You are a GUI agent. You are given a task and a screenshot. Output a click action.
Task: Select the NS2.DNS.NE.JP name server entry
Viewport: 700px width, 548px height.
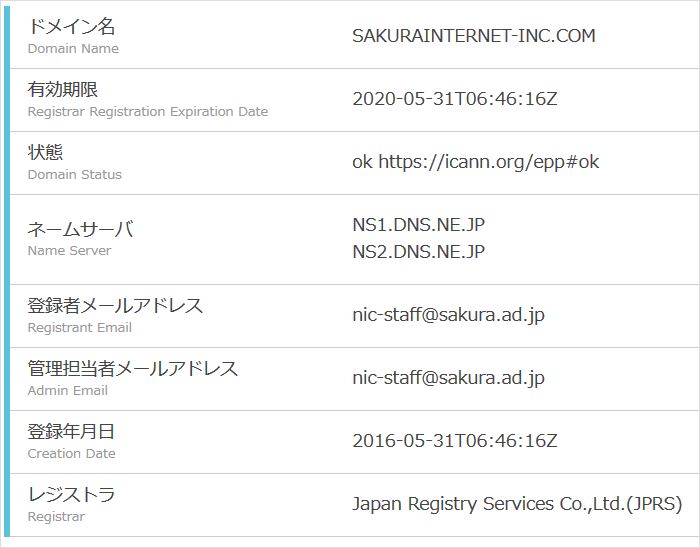(x=418, y=252)
